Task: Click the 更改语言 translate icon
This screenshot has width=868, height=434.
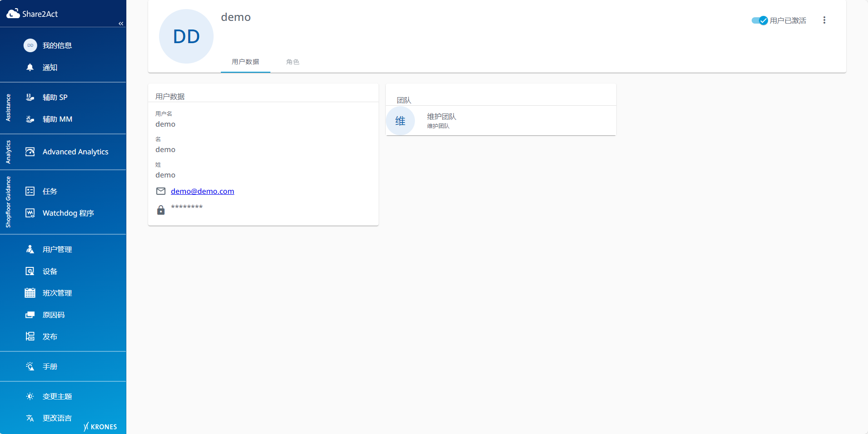Action: (30, 418)
